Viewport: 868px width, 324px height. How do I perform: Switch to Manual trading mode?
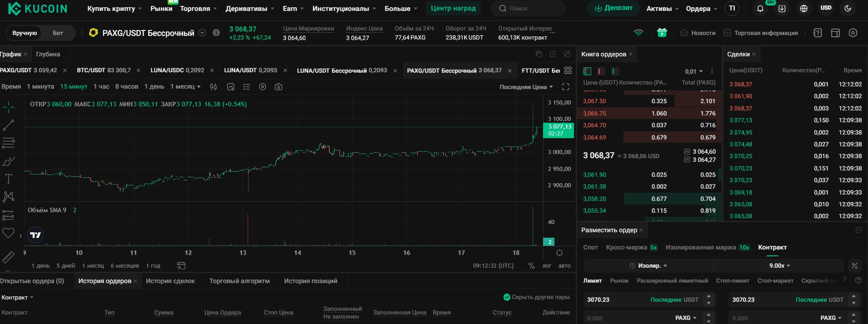click(25, 33)
